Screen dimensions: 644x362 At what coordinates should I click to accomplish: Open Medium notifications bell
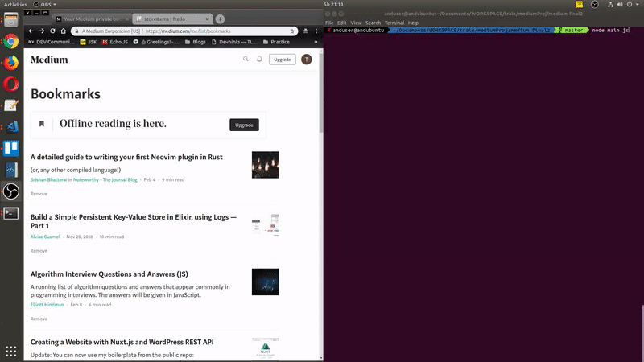pos(259,59)
